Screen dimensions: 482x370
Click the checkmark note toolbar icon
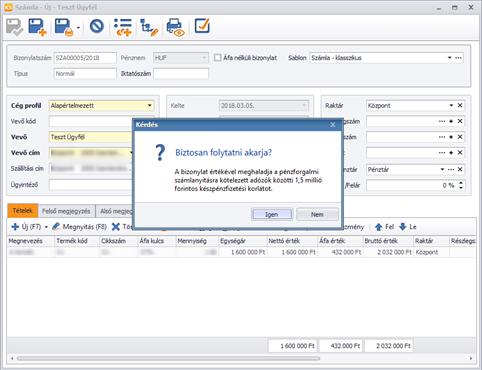tap(202, 26)
